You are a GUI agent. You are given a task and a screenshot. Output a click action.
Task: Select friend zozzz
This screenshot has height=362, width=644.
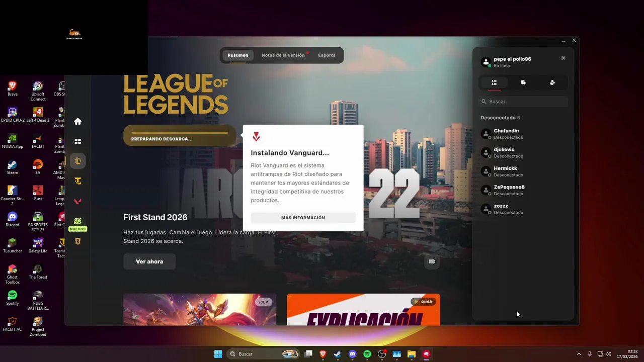tap(523, 209)
